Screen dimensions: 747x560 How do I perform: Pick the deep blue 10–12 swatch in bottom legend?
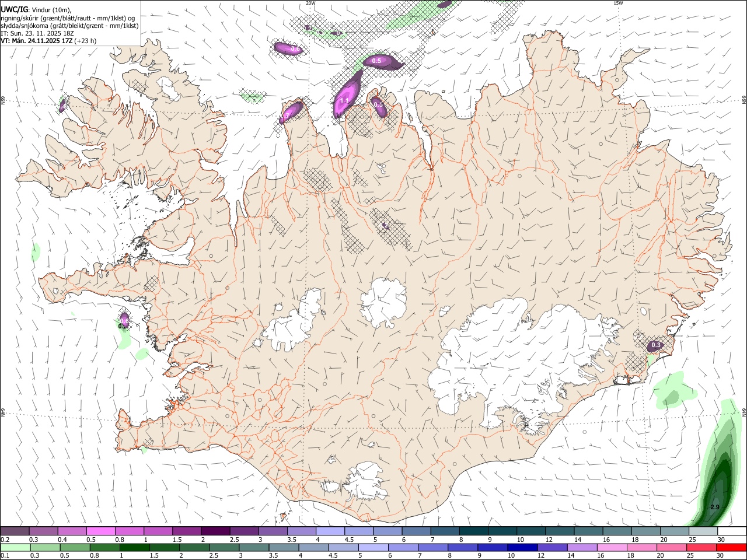pos(523,548)
